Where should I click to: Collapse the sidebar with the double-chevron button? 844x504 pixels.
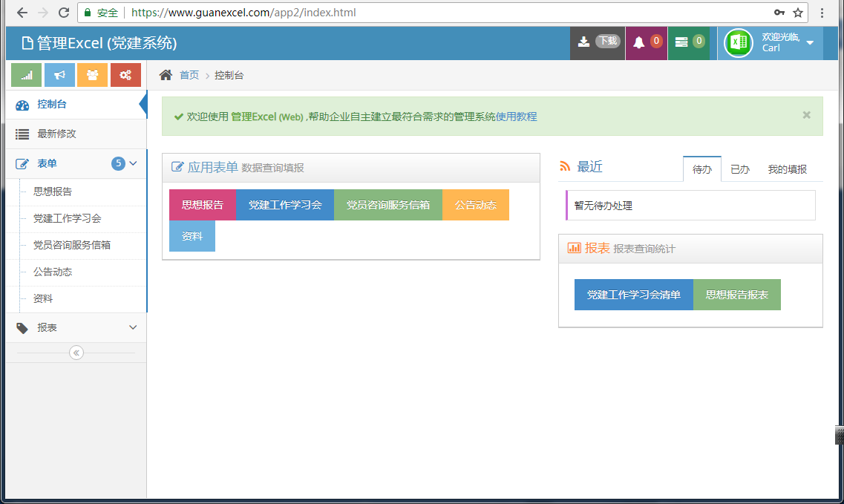76,353
